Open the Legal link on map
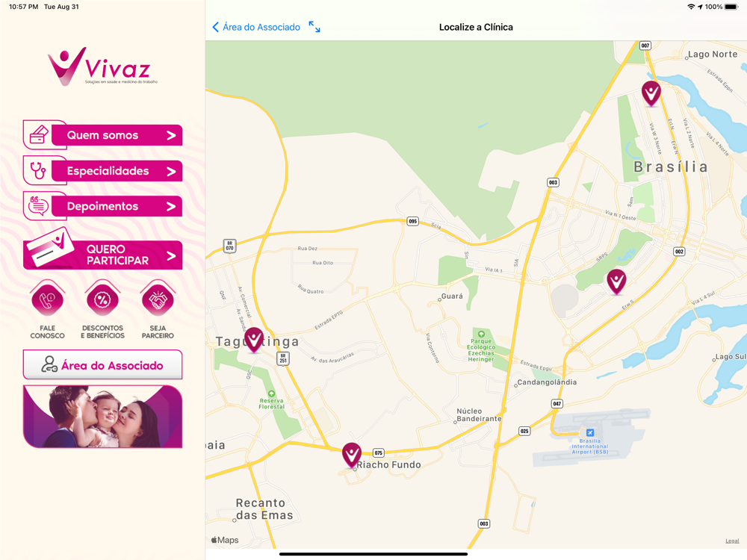 coord(732,541)
